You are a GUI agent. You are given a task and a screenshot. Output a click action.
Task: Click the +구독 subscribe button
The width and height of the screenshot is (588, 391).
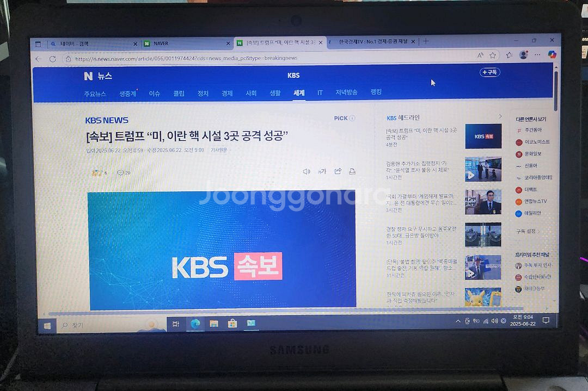coord(490,72)
